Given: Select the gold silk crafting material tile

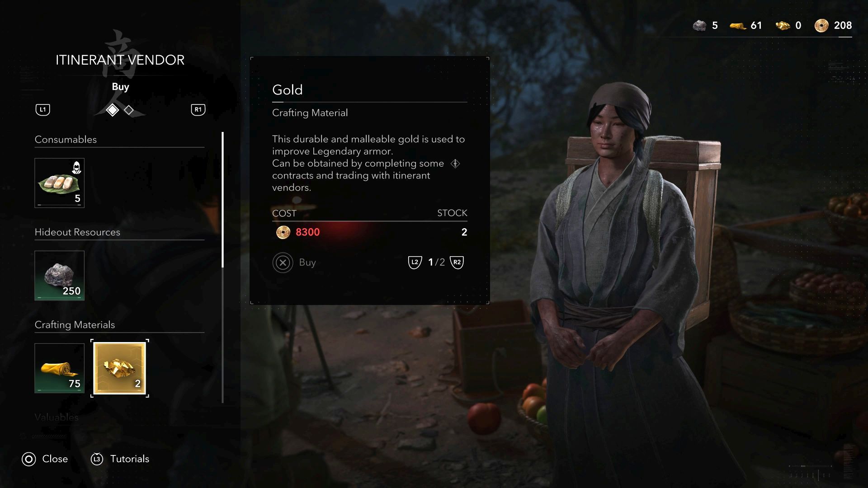Looking at the screenshot, I should (x=59, y=368).
